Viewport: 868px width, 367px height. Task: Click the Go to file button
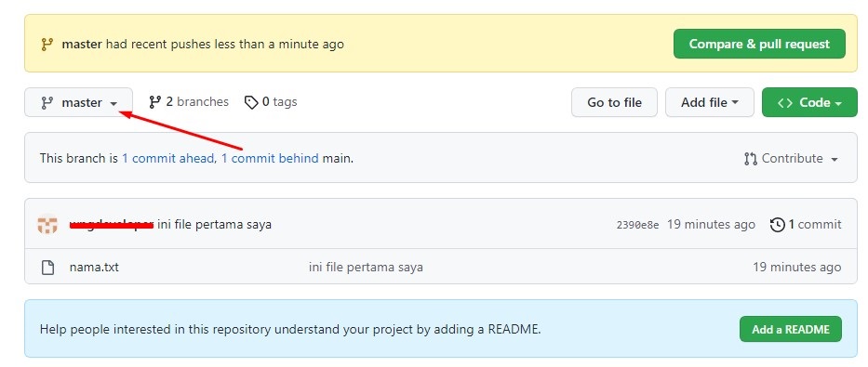[x=614, y=102]
